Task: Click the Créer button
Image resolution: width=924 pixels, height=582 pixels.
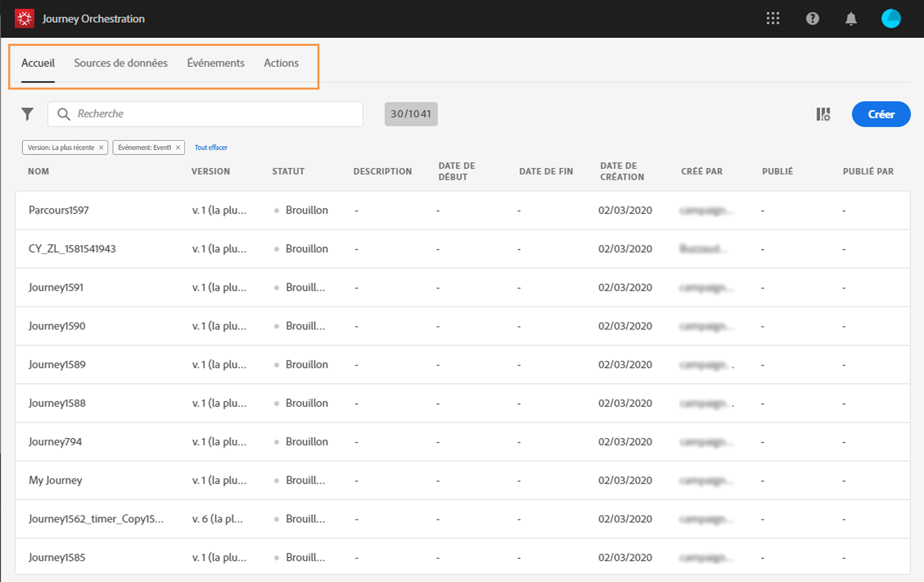Action: point(881,114)
